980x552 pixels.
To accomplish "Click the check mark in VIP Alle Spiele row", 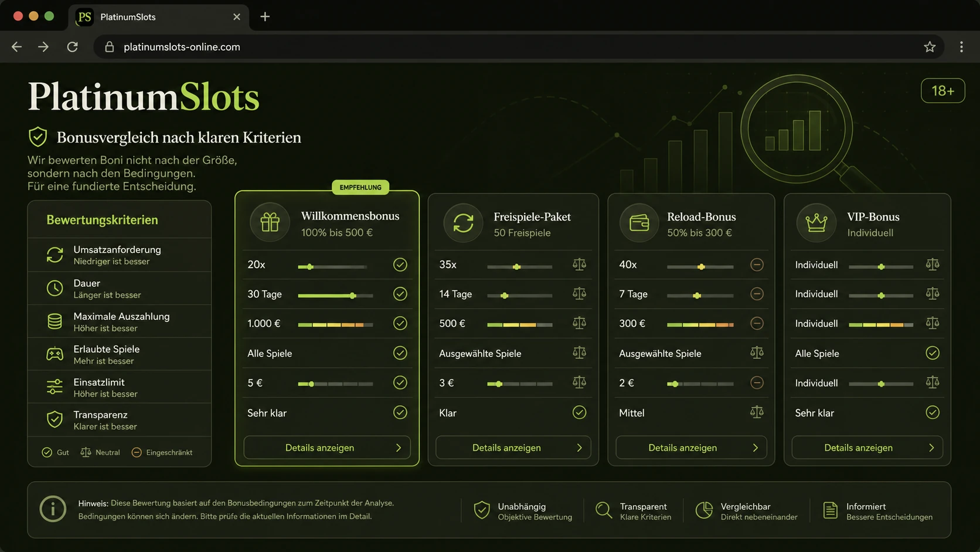I will click(x=933, y=353).
